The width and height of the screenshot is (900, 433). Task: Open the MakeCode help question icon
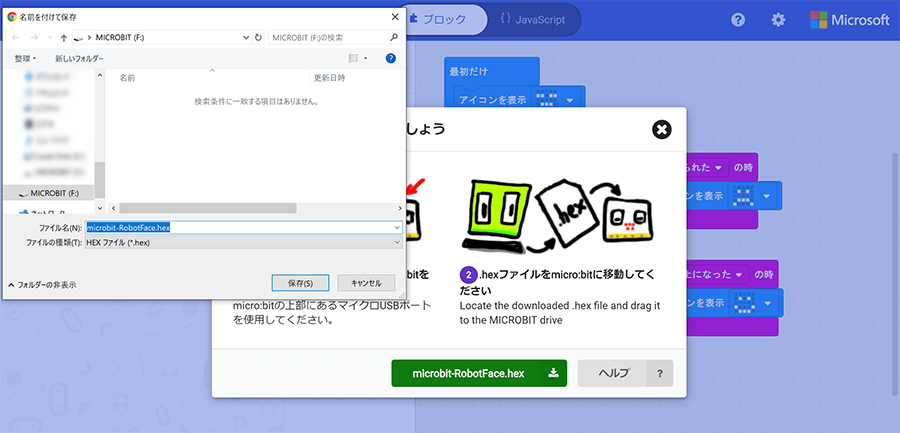click(x=738, y=20)
